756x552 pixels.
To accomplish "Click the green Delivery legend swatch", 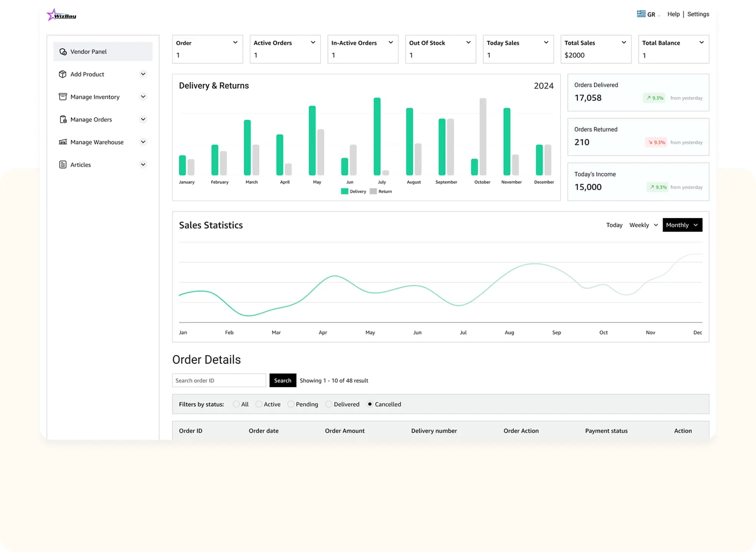I will 345,191.
